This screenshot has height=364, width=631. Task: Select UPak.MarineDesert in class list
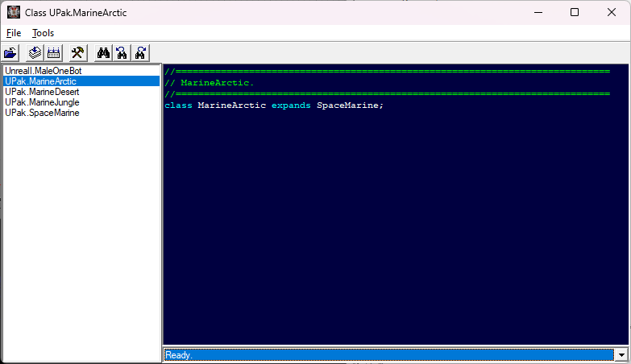tap(81, 92)
